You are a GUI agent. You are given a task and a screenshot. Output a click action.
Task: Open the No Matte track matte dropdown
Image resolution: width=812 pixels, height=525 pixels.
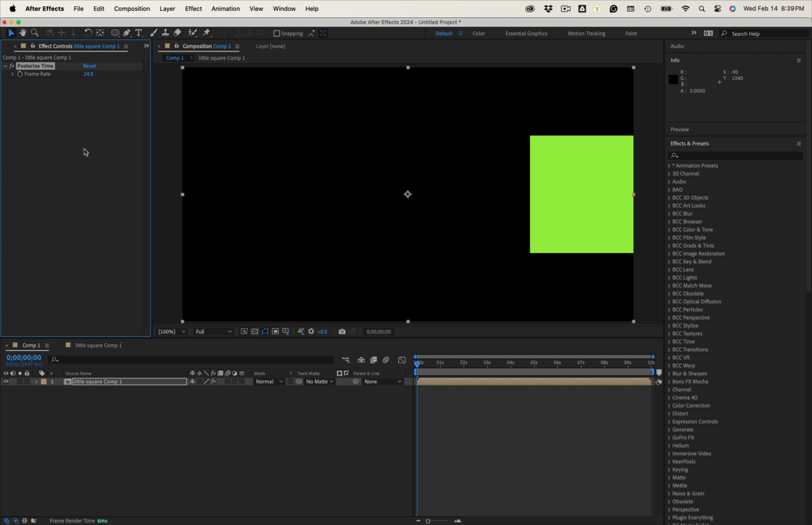click(319, 382)
